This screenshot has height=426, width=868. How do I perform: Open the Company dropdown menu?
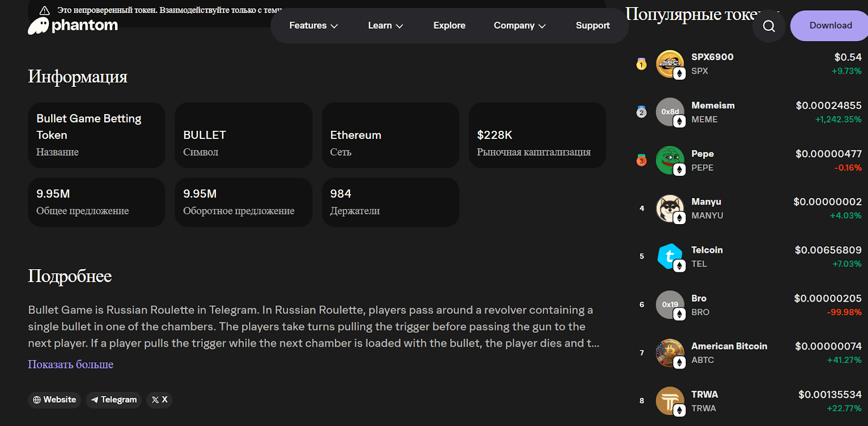click(x=519, y=26)
